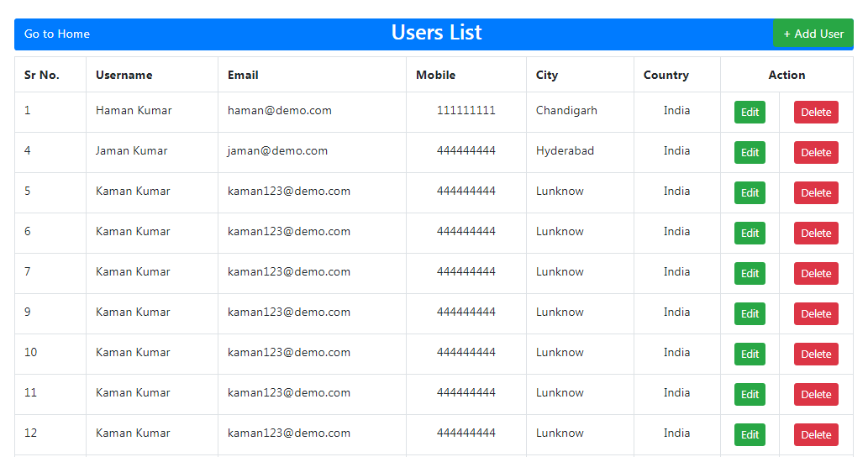Edit the Haman Kumar user

point(750,113)
